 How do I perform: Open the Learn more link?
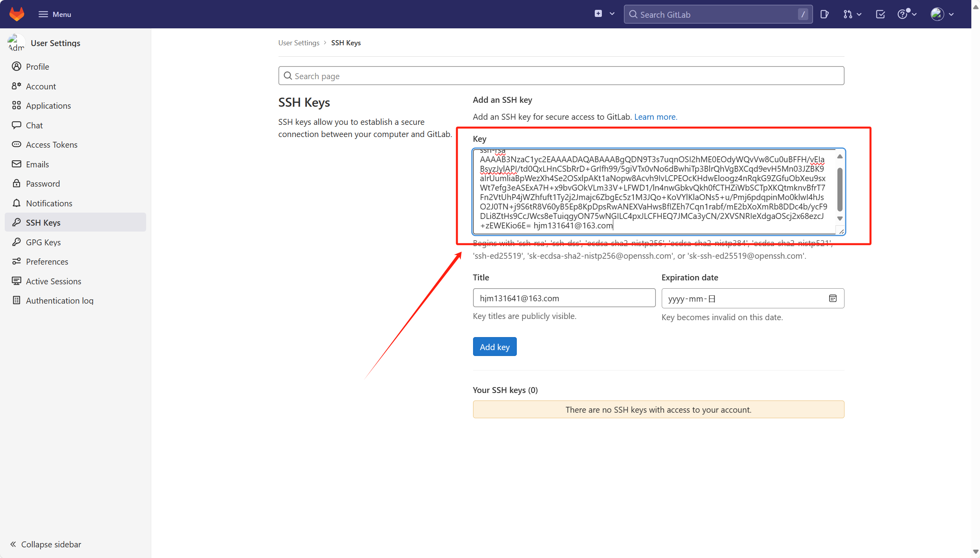(x=655, y=117)
